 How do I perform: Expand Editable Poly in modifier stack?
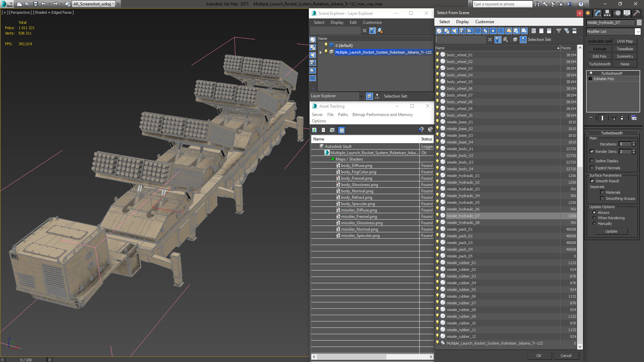point(590,79)
